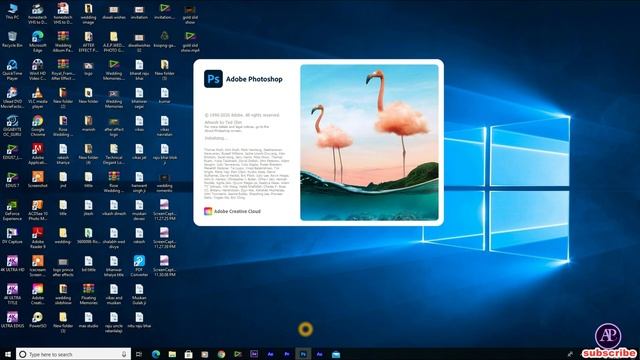The image size is (640, 360).
Task: Open the Recycle Bin
Action: tap(12, 40)
